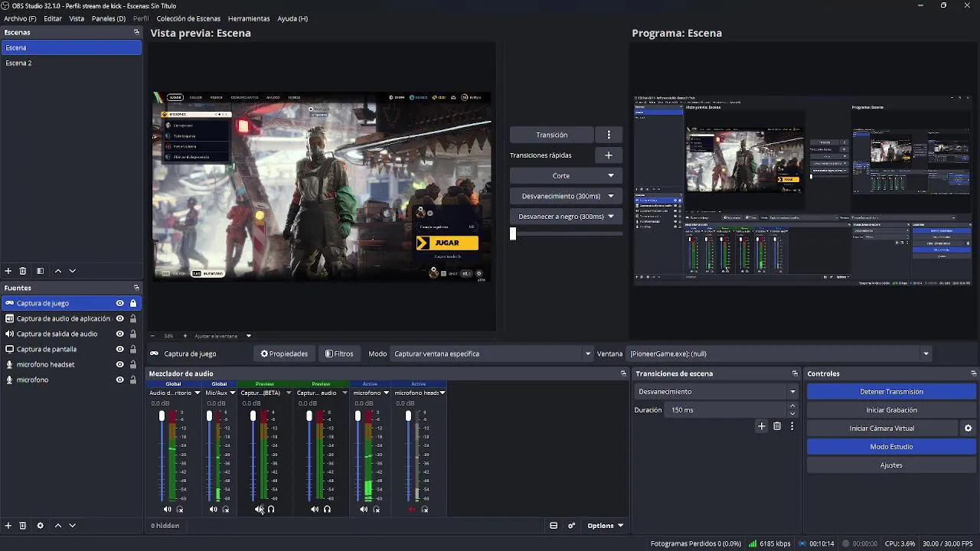Viewport: 980px width, 551px height.
Task: Zoom in preview with plus icon
Action: 185,336
